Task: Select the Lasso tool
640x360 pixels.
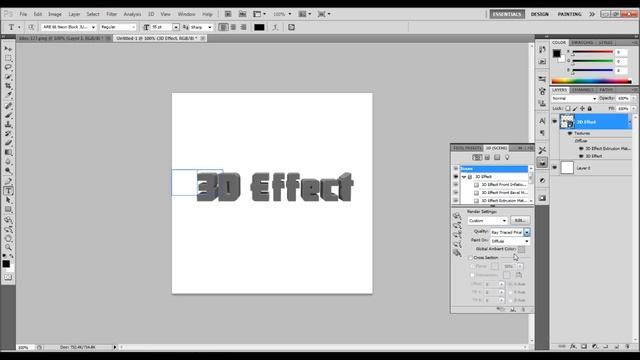Action: 8,67
